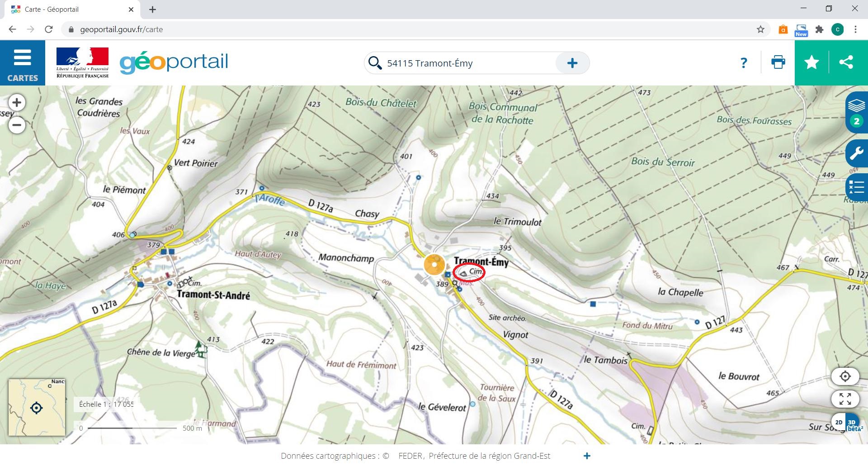Click the orange location marker
Image resolution: width=868 pixels, height=466 pixels.
point(434,264)
